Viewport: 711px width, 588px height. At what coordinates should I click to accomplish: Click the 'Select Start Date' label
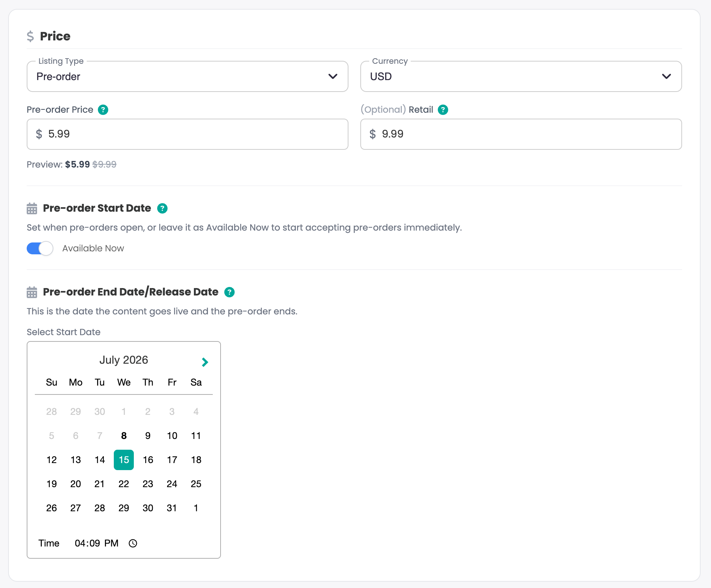tap(63, 332)
